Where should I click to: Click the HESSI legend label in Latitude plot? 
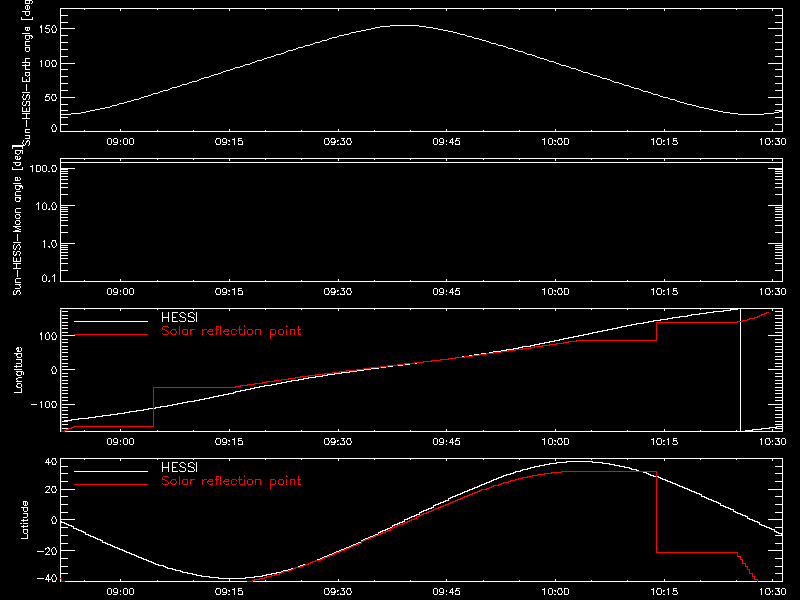[179, 467]
